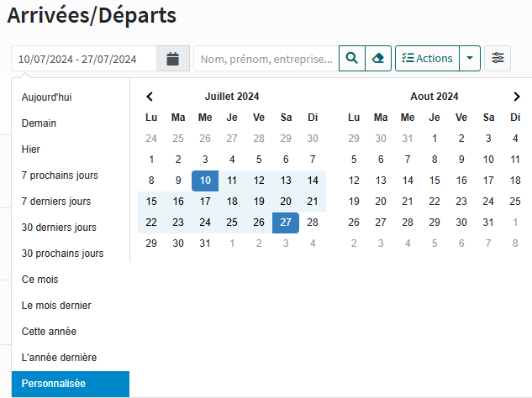Select July 10 start date in calendar
The height and width of the screenshot is (398, 532).
[205, 181]
